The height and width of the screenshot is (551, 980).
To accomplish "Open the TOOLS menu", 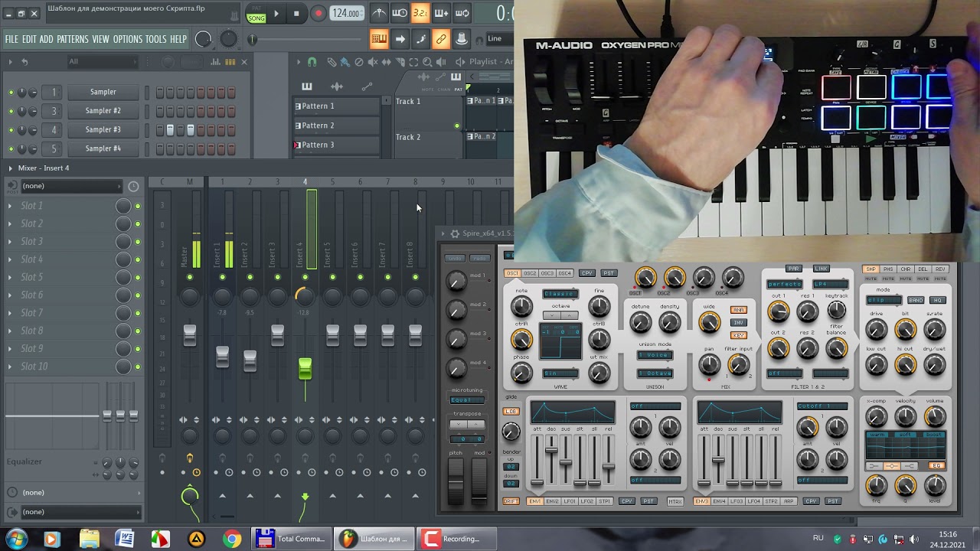I will [x=156, y=39].
